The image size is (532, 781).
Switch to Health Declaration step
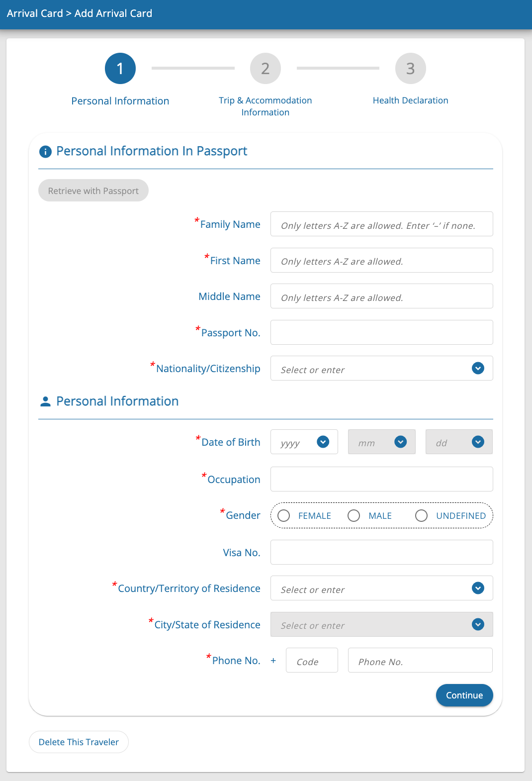(x=411, y=100)
